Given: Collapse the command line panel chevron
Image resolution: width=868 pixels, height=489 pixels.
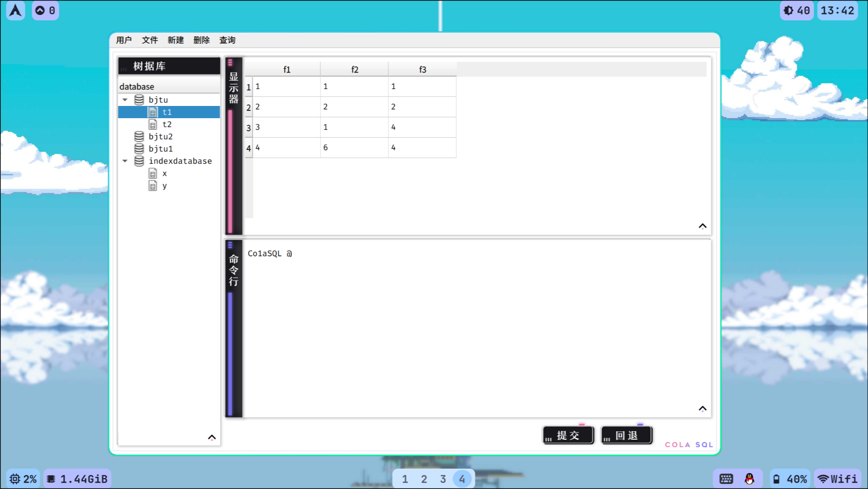Looking at the screenshot, I should coord(702,408).
